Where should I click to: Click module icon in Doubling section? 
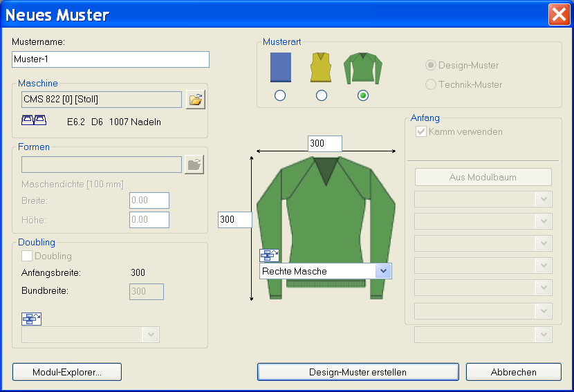[32, 319]
